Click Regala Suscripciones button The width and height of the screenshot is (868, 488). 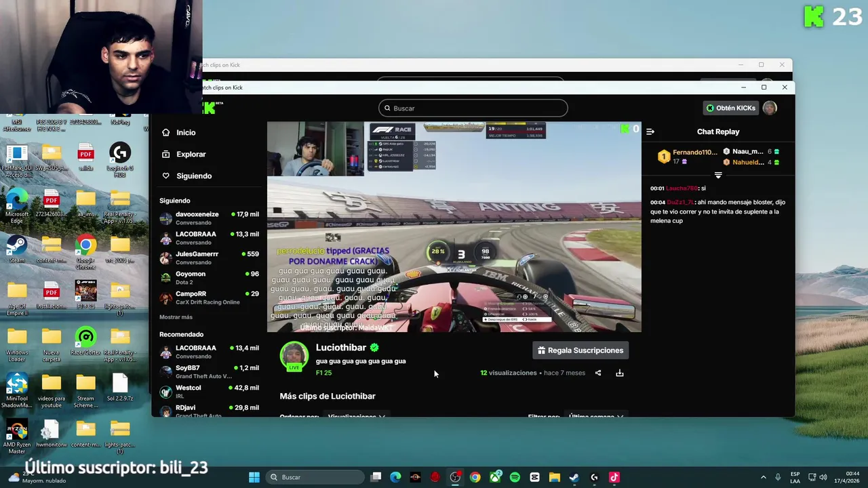(580, 350)
